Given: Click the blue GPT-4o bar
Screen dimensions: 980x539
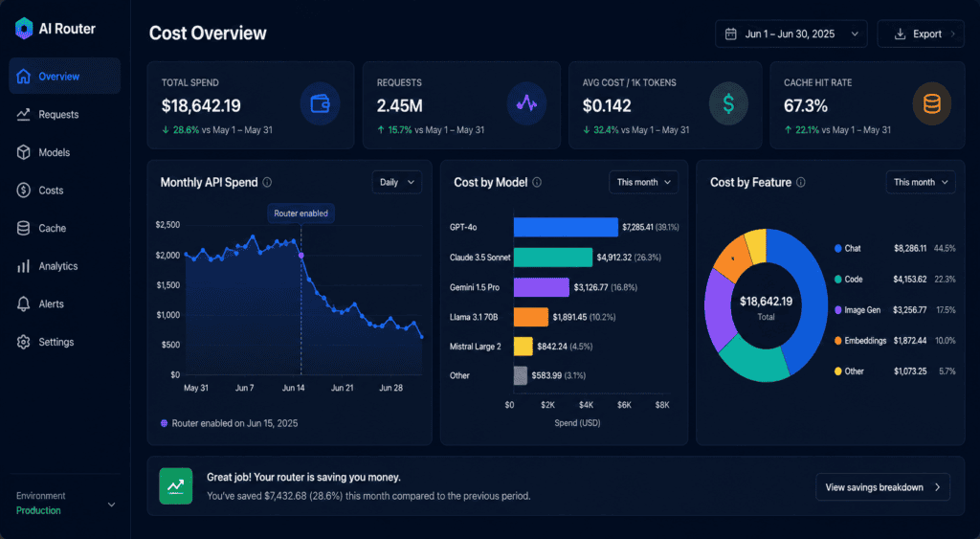Looking at the screenshot, I should pyautogui.click(x=566, y=227).
